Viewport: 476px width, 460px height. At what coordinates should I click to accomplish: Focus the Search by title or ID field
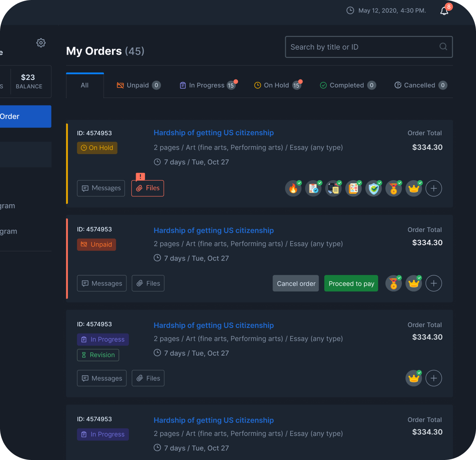coord(361,47)
